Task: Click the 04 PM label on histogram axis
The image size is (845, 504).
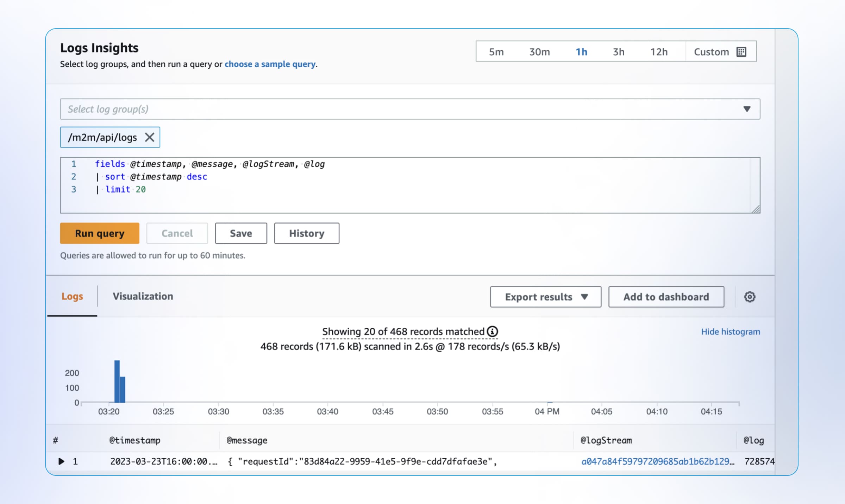Action: 547,411
